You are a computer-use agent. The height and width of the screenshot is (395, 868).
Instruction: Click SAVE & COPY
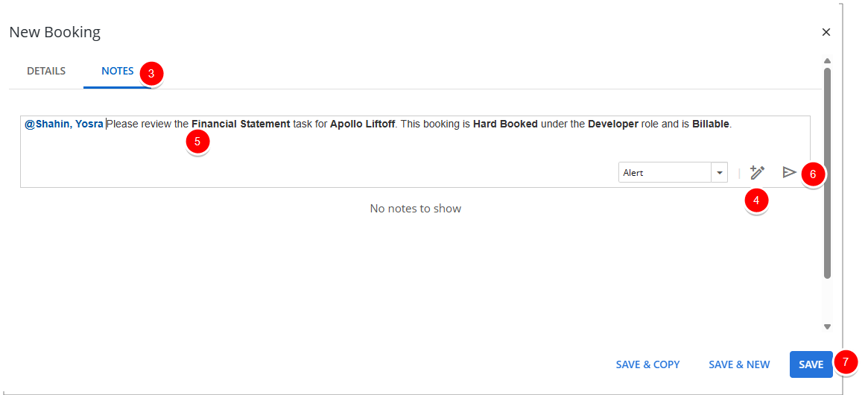coord(647,364)
